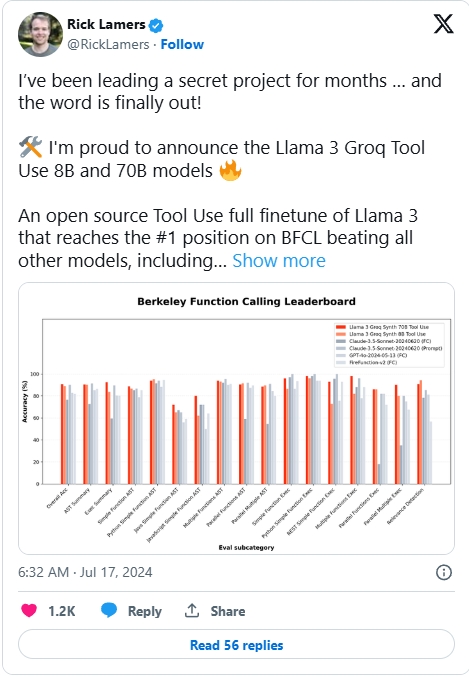
Task: Click the verified blue checkmark badge
Action: tap(156, 25)
